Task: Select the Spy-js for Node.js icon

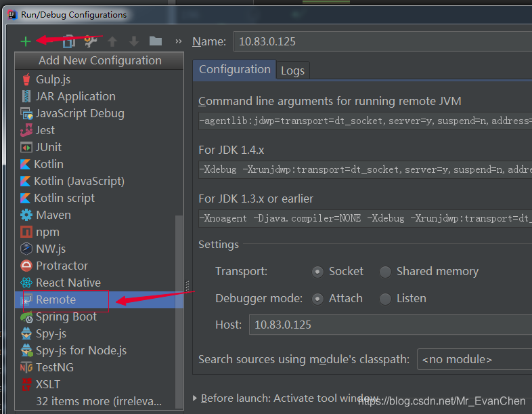Action: click(26, 350)
